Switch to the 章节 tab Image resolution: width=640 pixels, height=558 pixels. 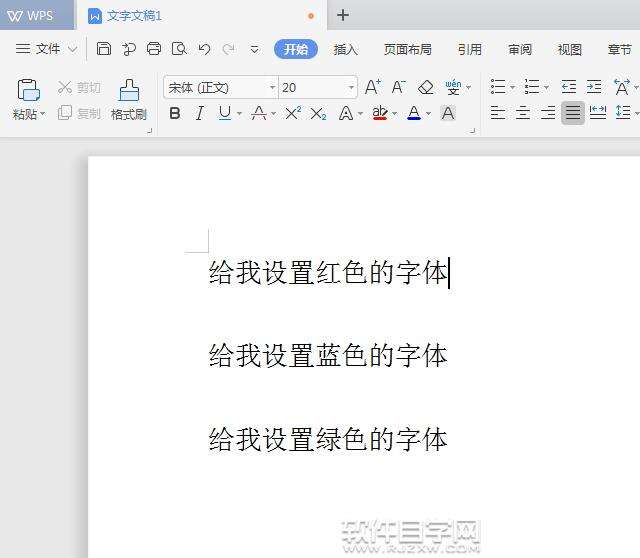[x=620, y=49]
